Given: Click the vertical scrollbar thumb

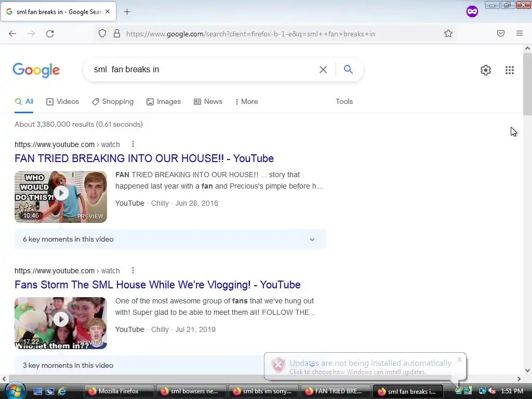Looking at the screenshot, I should (x=527, y=84).
